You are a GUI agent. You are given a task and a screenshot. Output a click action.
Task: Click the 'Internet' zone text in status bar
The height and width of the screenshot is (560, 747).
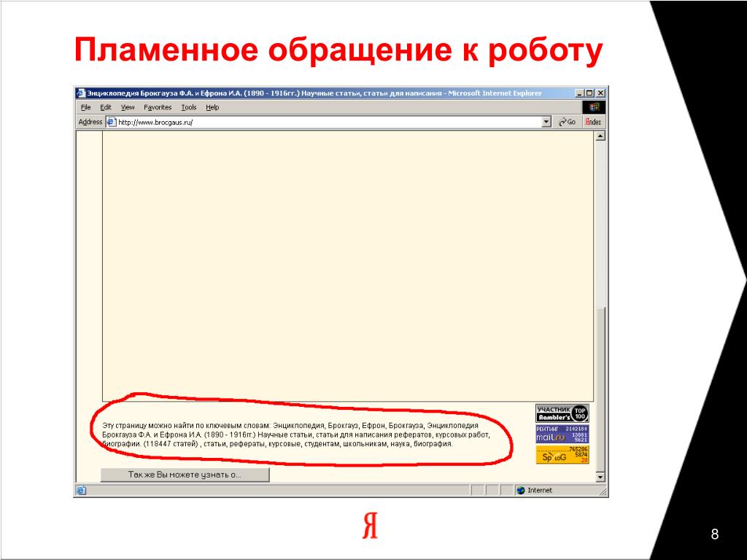pos(540,491)
